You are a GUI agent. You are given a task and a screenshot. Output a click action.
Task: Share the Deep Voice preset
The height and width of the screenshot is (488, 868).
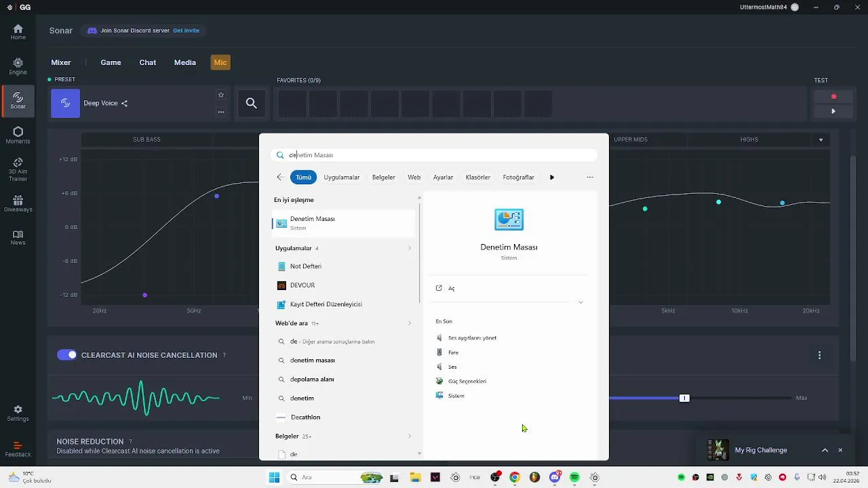124,103
